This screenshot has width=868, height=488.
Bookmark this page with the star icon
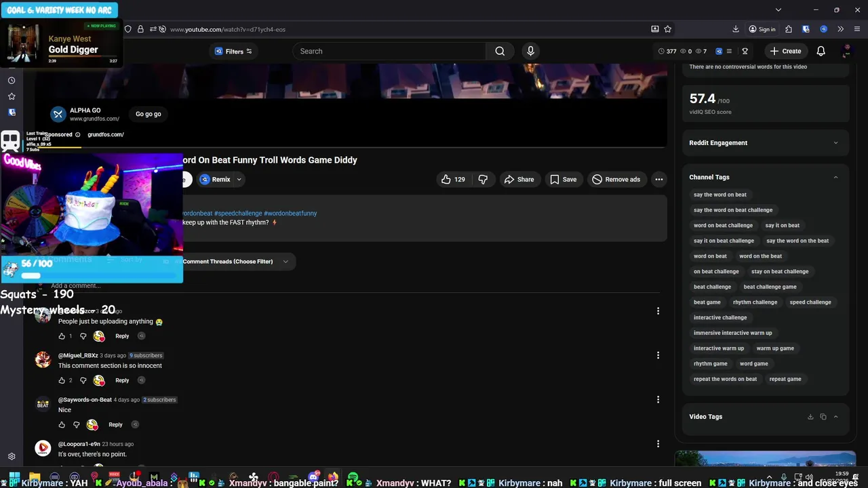click(x=667, y=29)
